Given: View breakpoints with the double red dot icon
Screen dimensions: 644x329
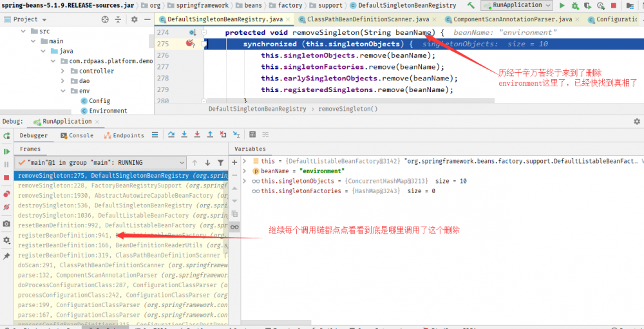Looking at the screenshot, I should (x=6, y=194).
